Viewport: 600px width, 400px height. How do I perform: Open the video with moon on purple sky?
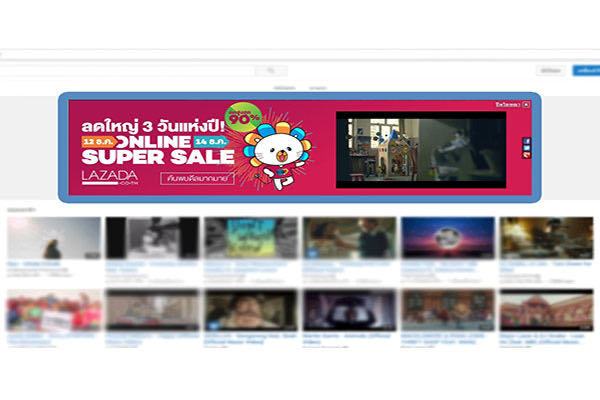pos(448,238)
